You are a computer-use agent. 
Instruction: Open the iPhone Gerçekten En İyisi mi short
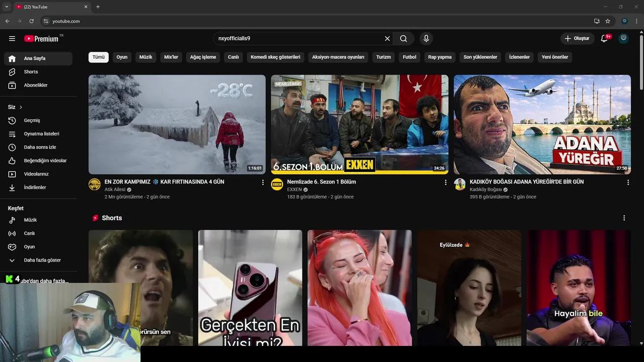pos(250,288)
